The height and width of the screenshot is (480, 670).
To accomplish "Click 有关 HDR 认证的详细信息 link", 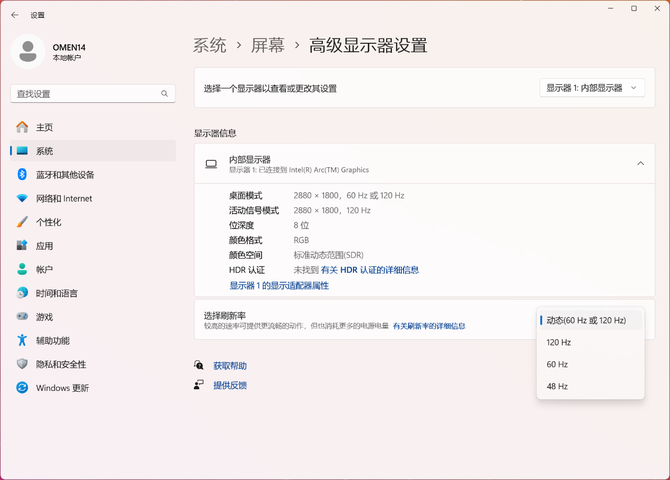I will 370,270.
